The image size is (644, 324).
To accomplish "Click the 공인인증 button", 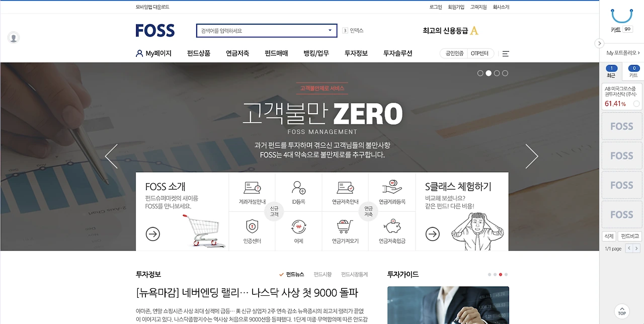I will [454, 53].
